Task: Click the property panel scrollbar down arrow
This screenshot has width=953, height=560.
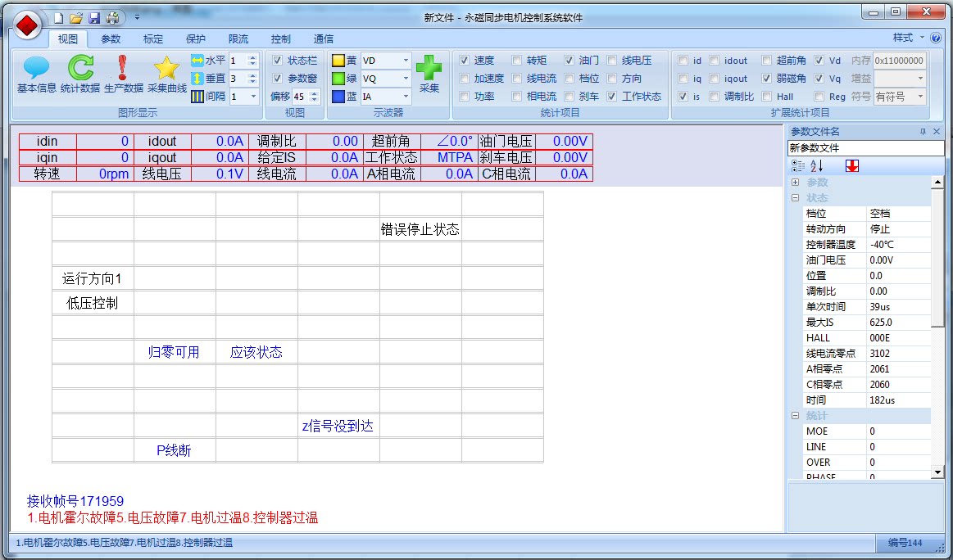Action: (x=937, y=472)
